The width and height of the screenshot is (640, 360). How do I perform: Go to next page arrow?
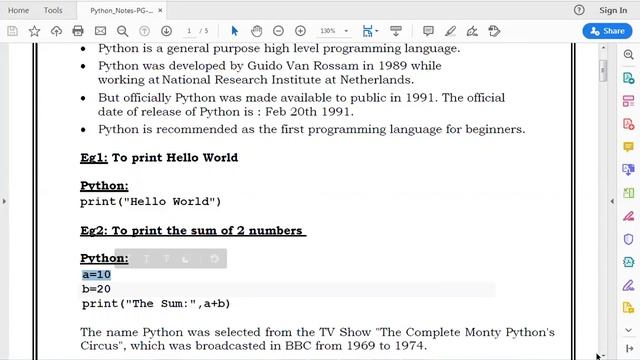pyautogui.click(x=166, y=31)
